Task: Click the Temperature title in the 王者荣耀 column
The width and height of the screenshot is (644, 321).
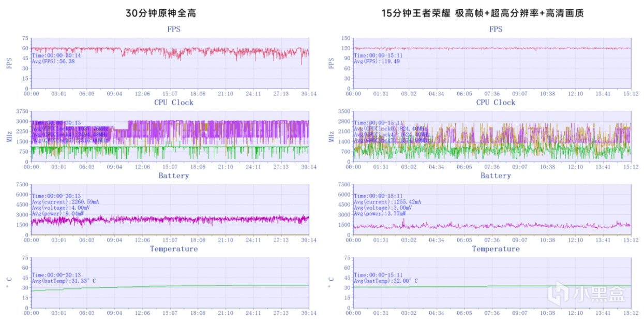Action: [x=496, y=249]
